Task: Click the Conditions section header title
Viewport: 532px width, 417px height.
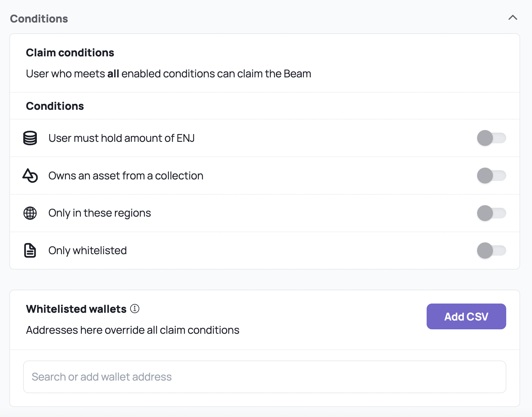Action: (39, 19)
